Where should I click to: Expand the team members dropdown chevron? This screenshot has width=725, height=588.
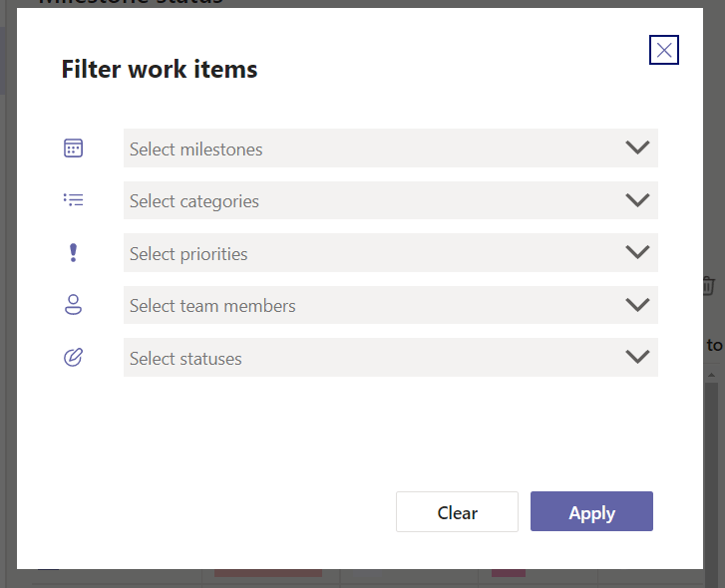pos(637,305)
